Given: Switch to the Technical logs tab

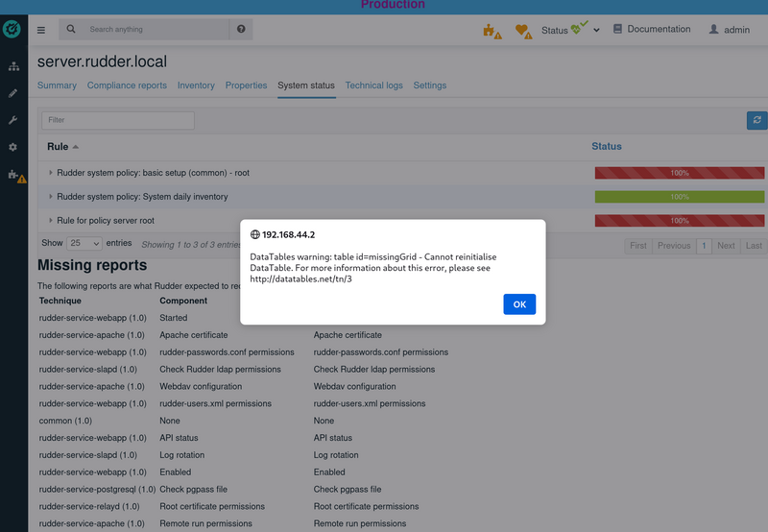Looking at the screenshot, I should pos(373,85).
